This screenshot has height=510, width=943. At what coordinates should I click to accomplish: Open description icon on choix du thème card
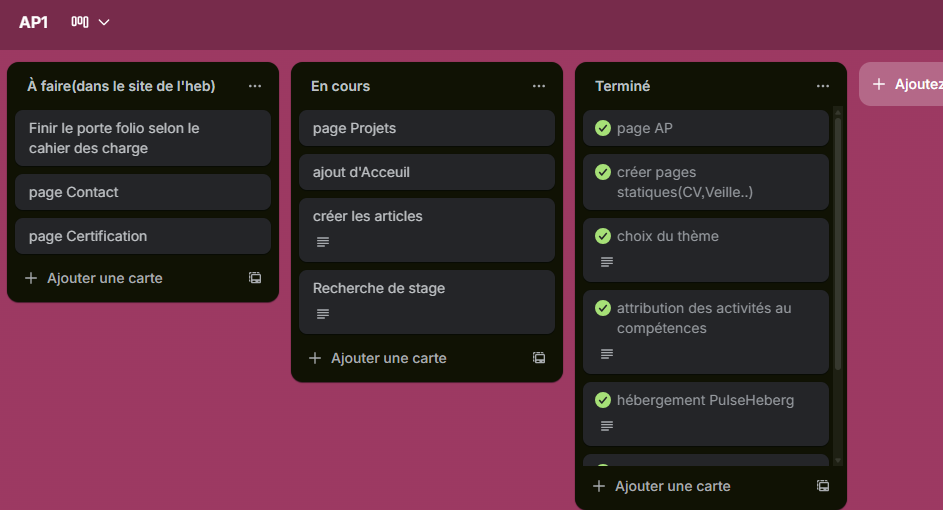(x=606, y=262)
